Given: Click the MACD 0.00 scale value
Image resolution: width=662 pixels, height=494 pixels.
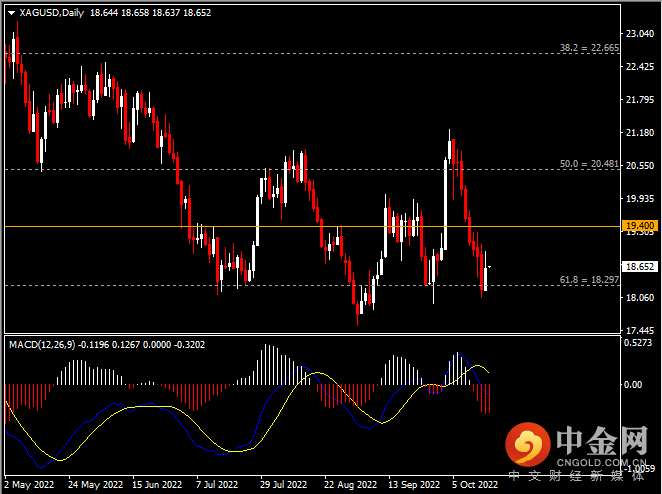Looking at the screenshot, I should (x=633, y=385).
